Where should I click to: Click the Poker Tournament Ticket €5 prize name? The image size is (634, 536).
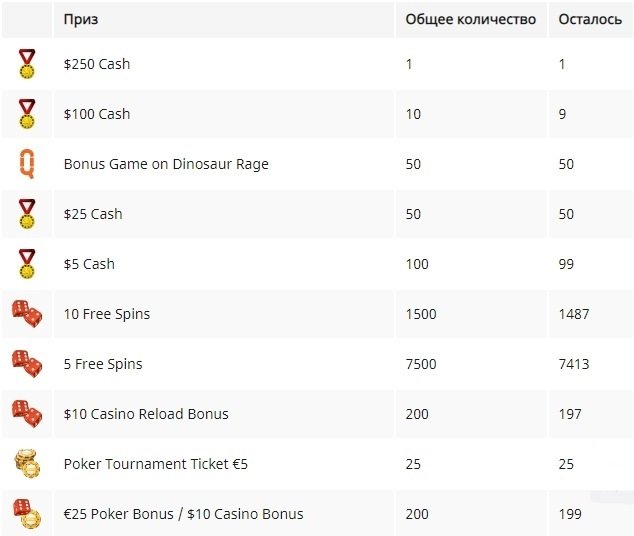click(x=156, y=464)
